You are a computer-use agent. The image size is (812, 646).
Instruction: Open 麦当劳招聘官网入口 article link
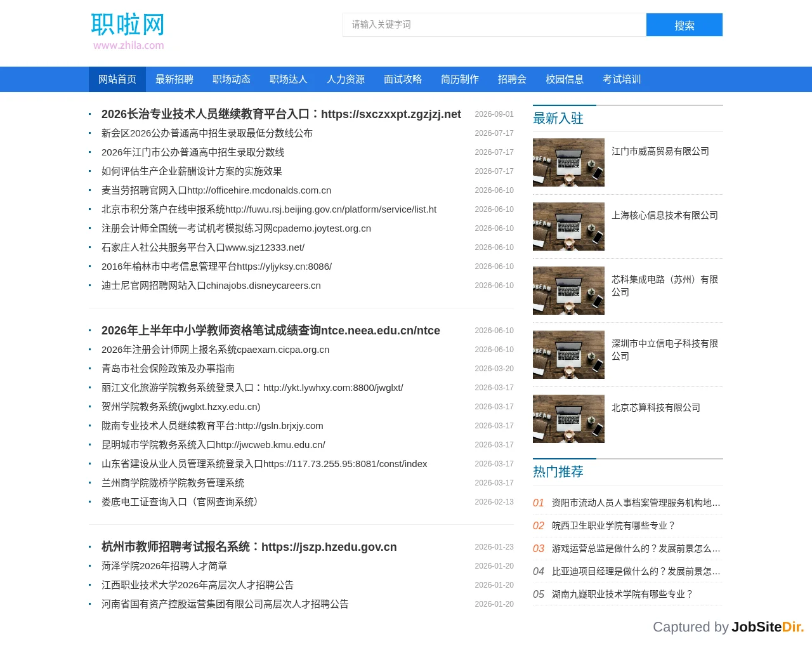pos(216,190)
